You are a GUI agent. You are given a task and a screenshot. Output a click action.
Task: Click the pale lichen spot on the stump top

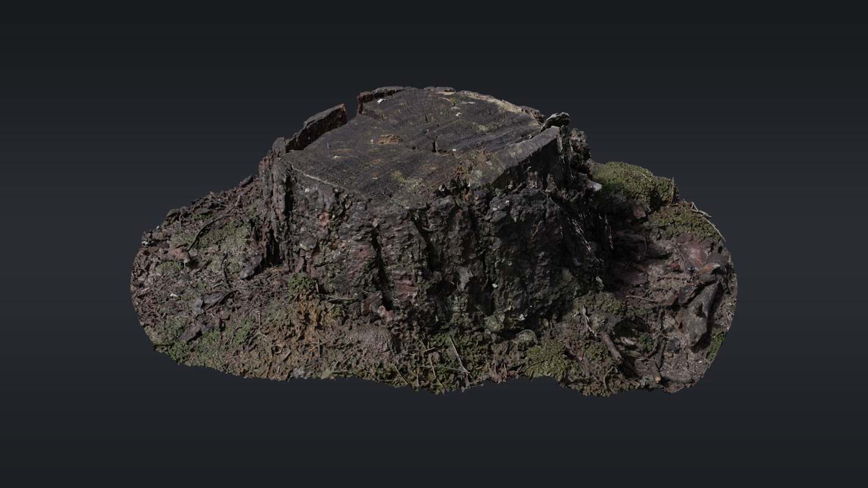tap(405, 180)
